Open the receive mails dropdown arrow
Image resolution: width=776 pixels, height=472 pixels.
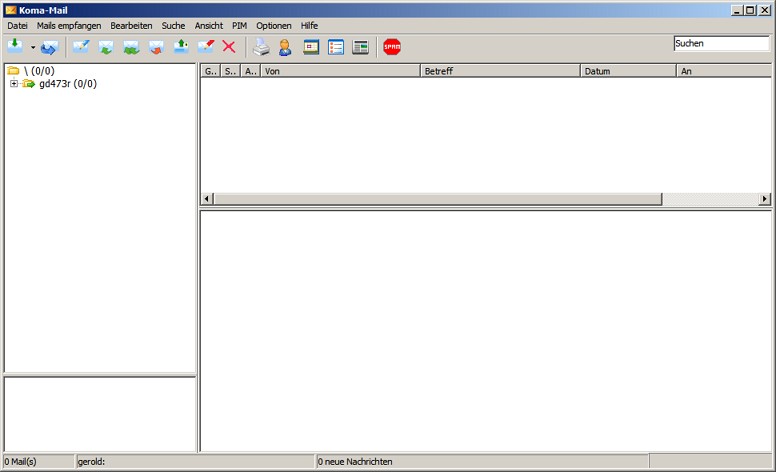coord(33,47)
